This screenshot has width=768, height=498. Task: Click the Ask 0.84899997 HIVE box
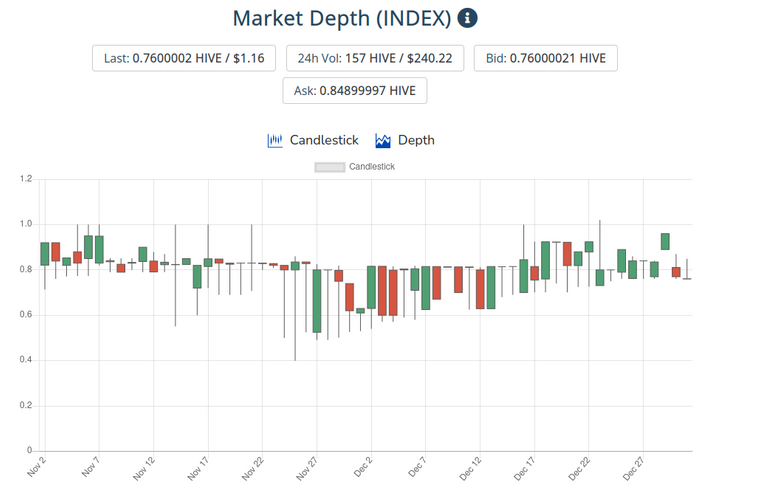coord(355,91)
